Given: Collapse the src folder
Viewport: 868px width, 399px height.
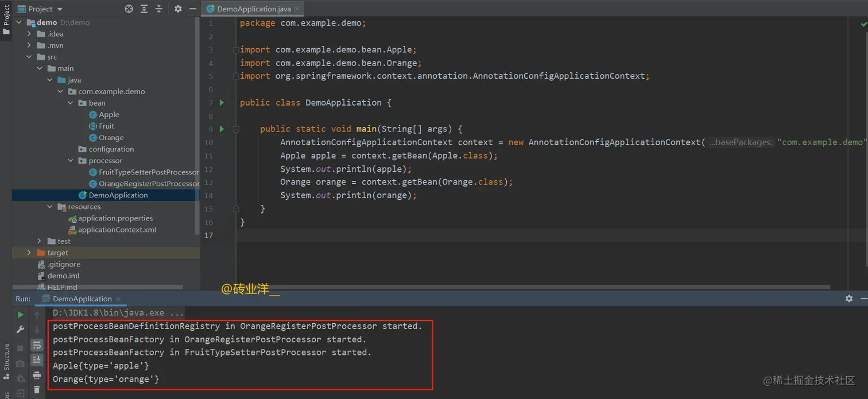Looking at the screenshot, I should point(29,57).
